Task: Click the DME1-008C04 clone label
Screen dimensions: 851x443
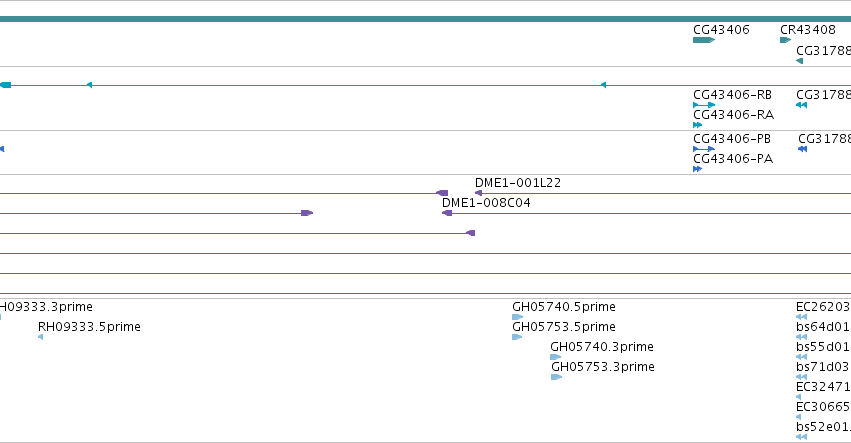Action: click(x=486, y=203)
